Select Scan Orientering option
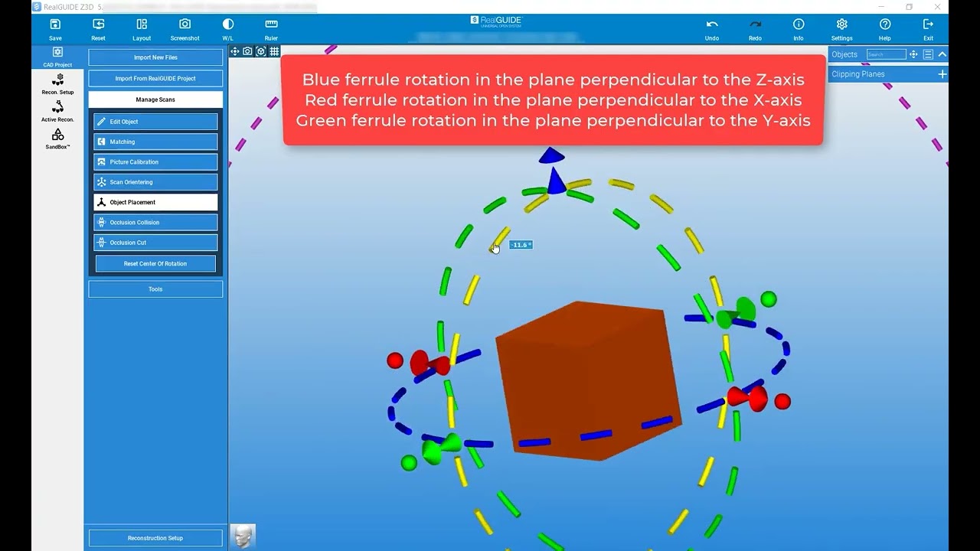The image size is (980, 551). coord(155,182)
